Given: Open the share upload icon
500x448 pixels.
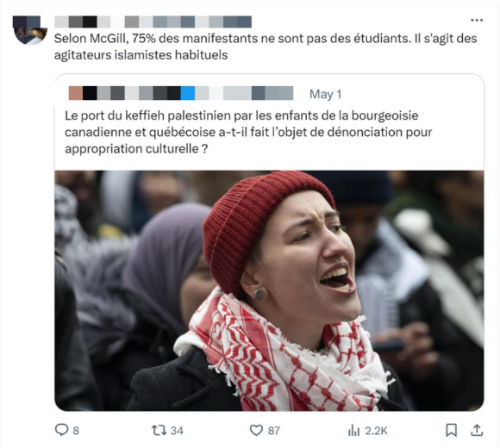Looking at the screenshot, I should [x=477, y=430].
